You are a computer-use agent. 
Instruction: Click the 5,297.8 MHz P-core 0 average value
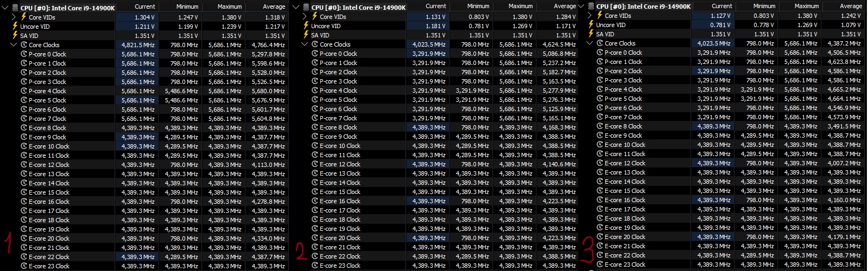point(268,54)
